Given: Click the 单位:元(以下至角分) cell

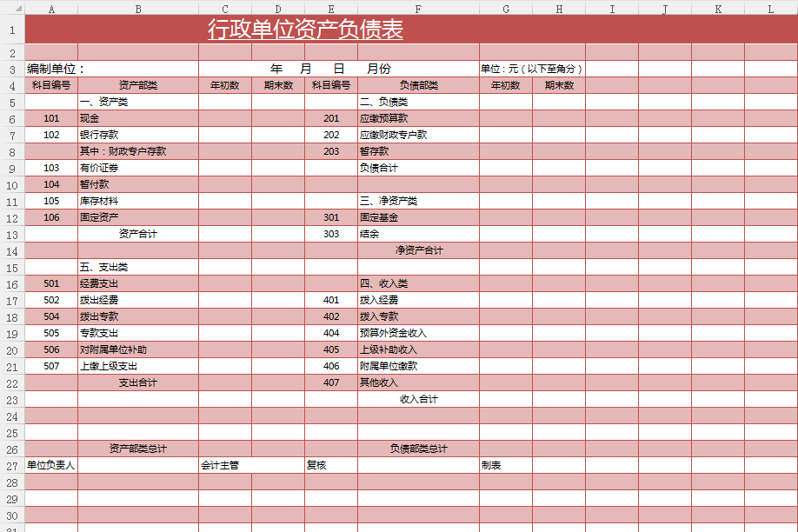Looking at the screenshot, I should [531, 69].
